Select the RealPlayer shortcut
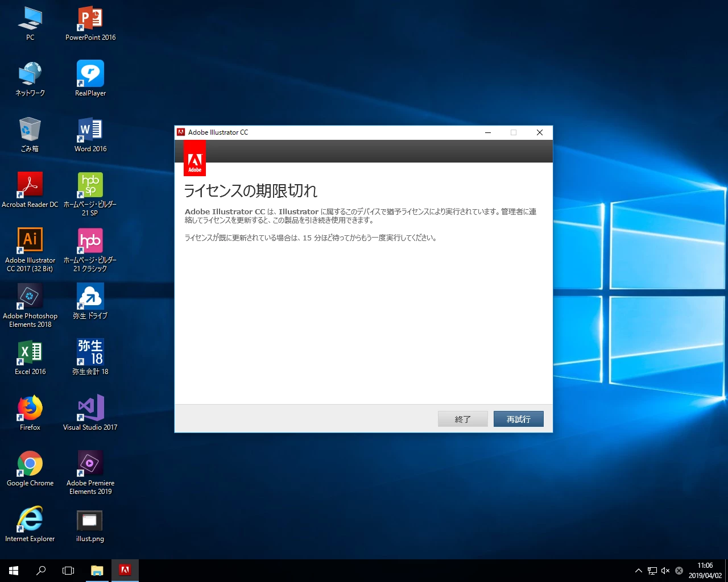This screenshot has height=582, width=728. point(90,78)
